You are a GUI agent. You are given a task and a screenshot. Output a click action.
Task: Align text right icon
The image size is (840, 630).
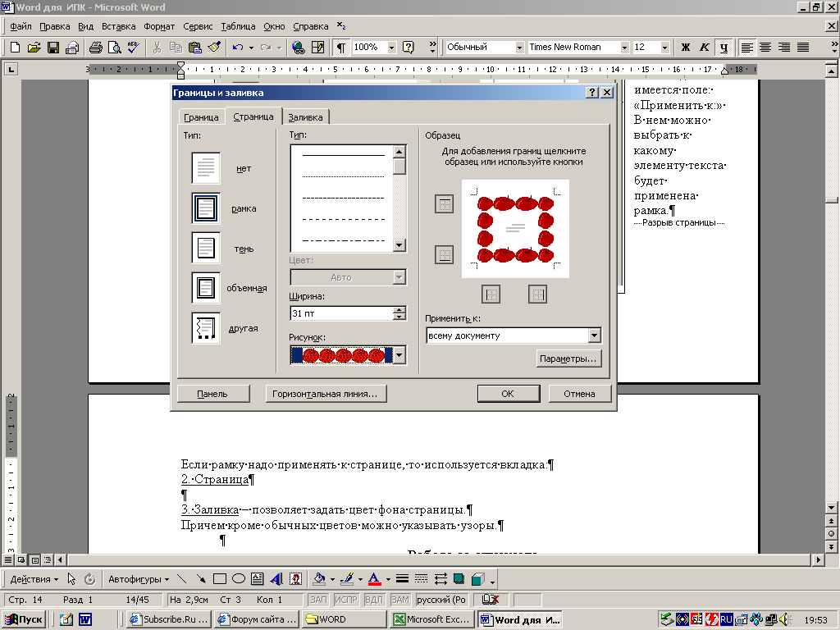point(784,48)
